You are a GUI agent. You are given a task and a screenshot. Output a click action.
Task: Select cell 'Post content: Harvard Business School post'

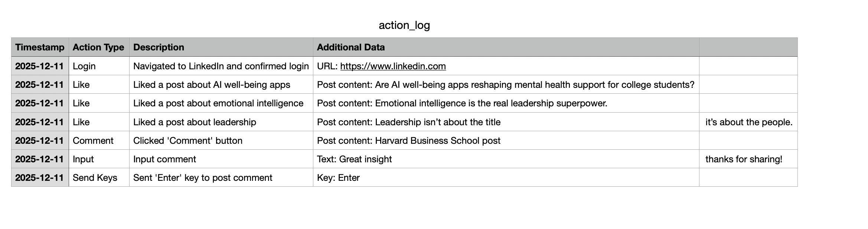click(x=506, y=140)
